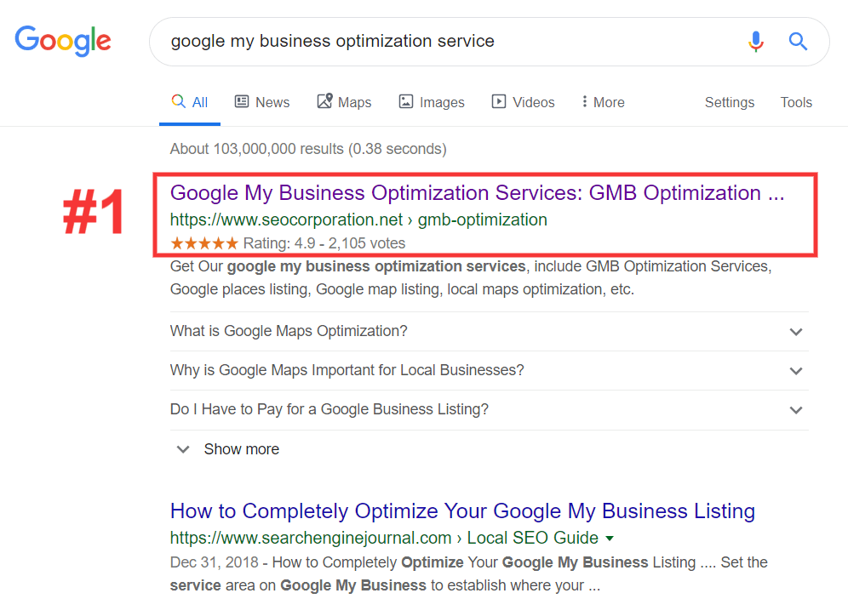This screenshot has height=616, width=848.
Task: Click the Maps tab pin icon
Action: click(x=324, y=100)
